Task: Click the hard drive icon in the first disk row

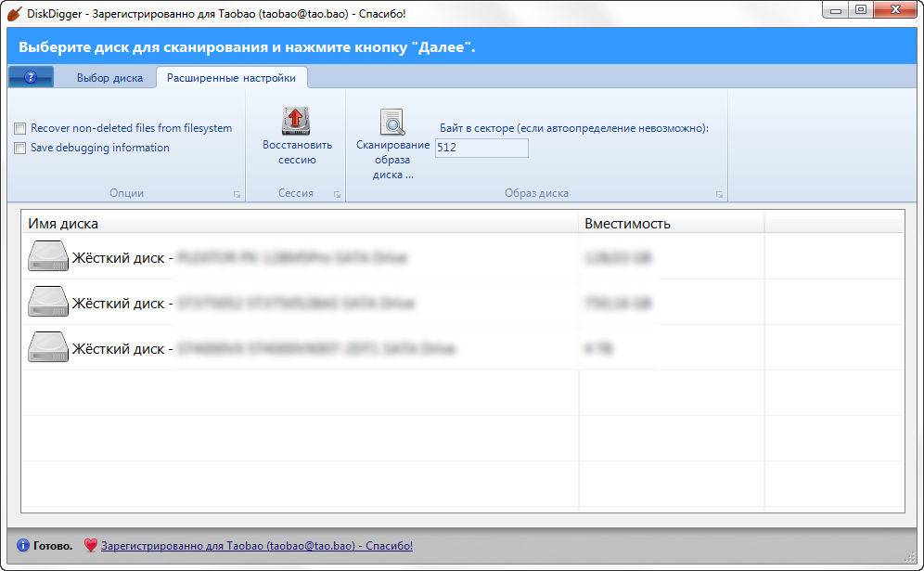Action: (48, 256)
